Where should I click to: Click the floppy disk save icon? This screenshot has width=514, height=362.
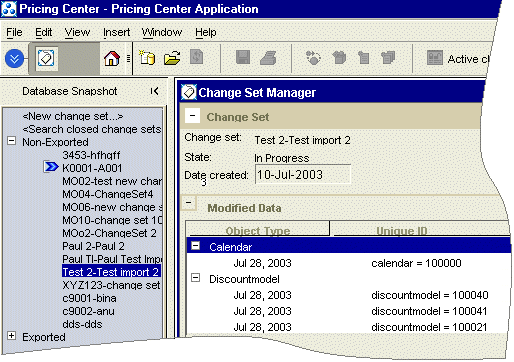(243, 57)
